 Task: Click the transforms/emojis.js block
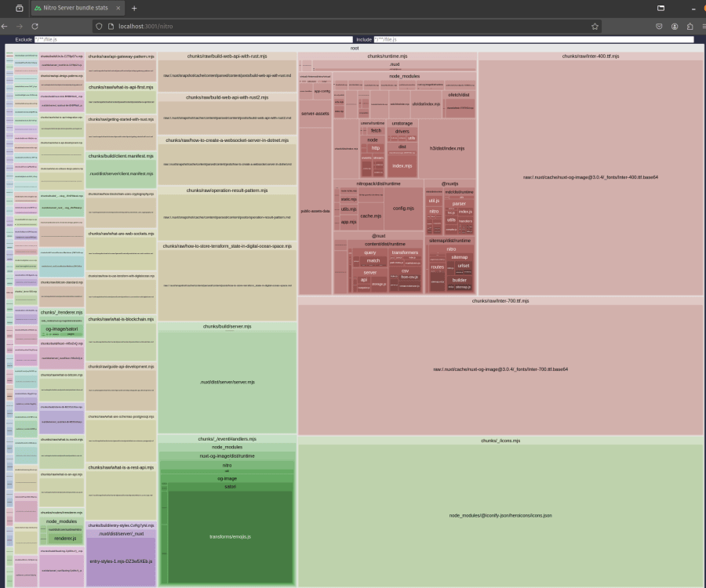point(230,537)
